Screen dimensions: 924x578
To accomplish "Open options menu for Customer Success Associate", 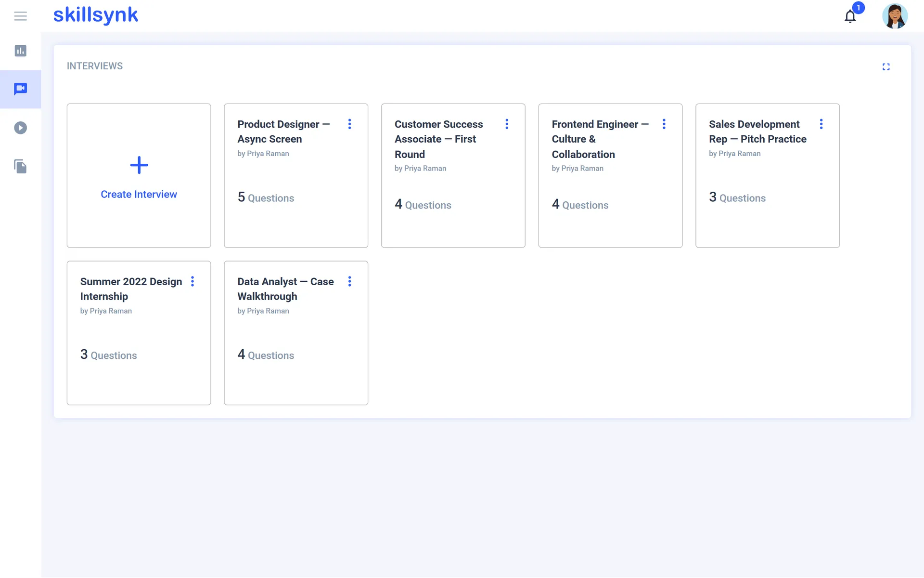I will tap(507, 124).
